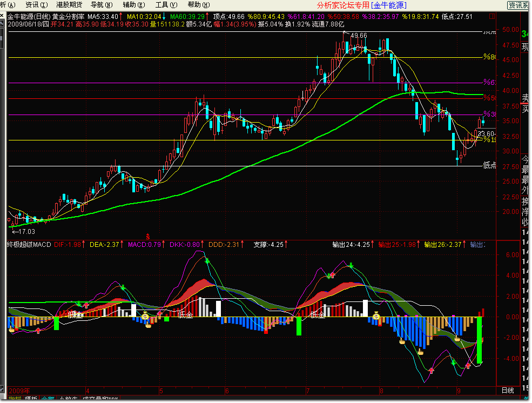Click the %61.8:41.20 value
Image resolution: width=532 pixels, height=403 pixels.
tap(306, 17)
